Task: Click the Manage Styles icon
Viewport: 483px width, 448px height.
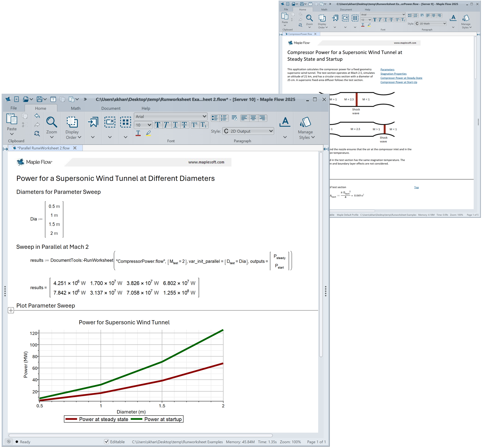Action: 305,122
